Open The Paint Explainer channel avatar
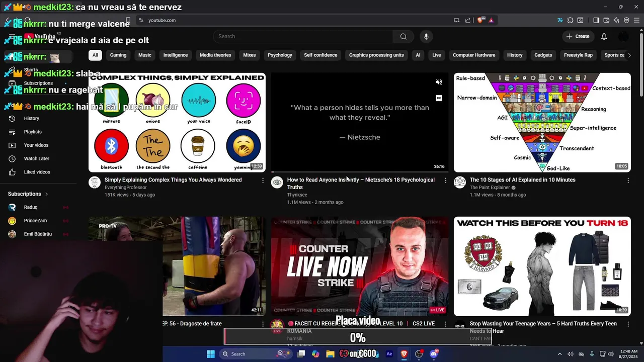The image size is (644, 362). tap(460, 183)
